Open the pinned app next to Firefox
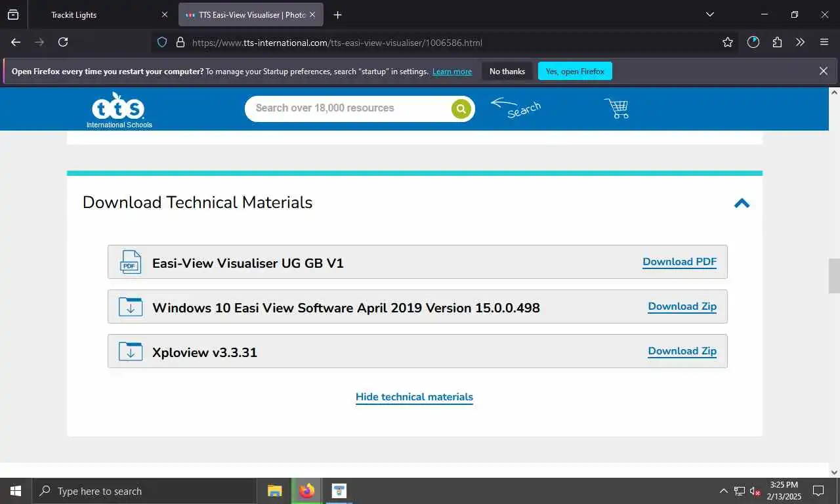 339,491
